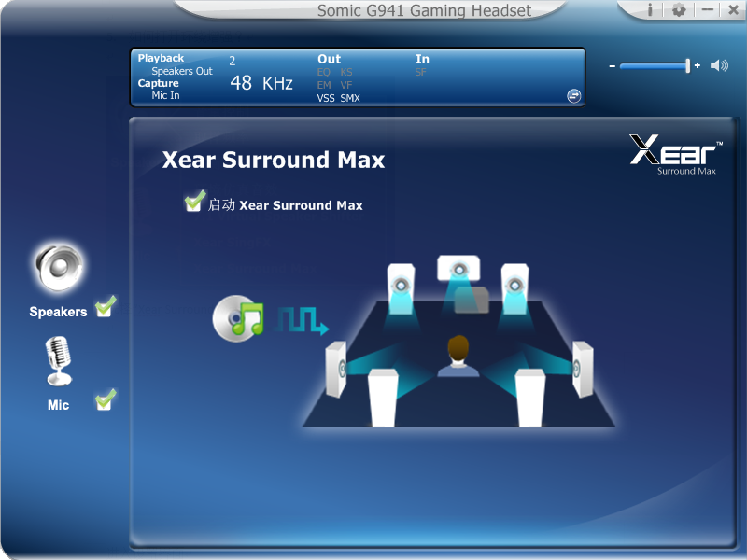Mute sound with the speaker volume icon
Screen dimensions: 747x560
point(719,65)
